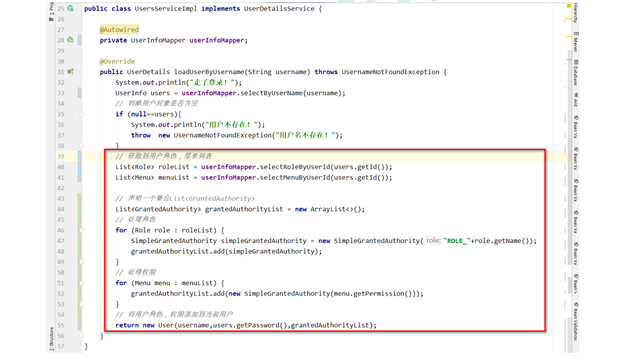Collapse the loadUserByUsername method fold on line 31
The width and height of the screenshot is (644, 359).
point(82,72)
